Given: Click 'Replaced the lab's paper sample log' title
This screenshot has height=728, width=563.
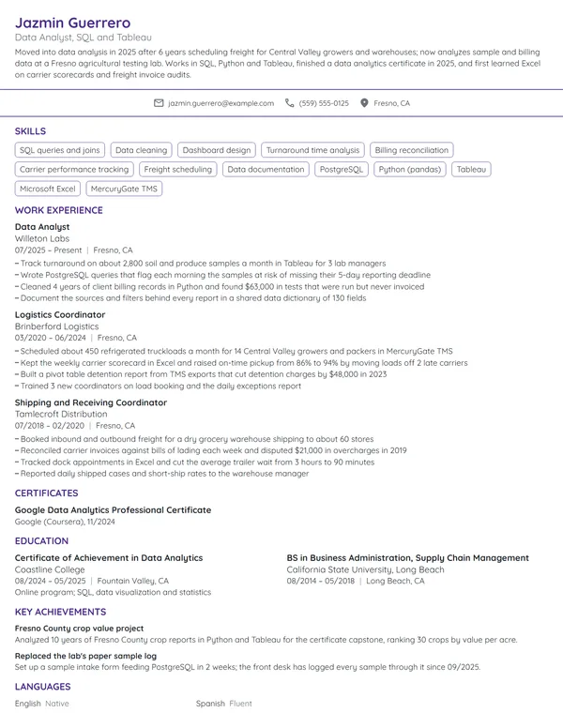Looking at the screenshot, I should (x=85, y=656).
